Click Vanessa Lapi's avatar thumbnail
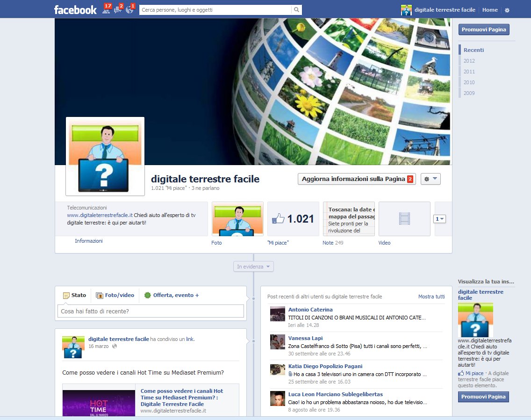Viewport: 531px width, 420px height. pos(277,342)
